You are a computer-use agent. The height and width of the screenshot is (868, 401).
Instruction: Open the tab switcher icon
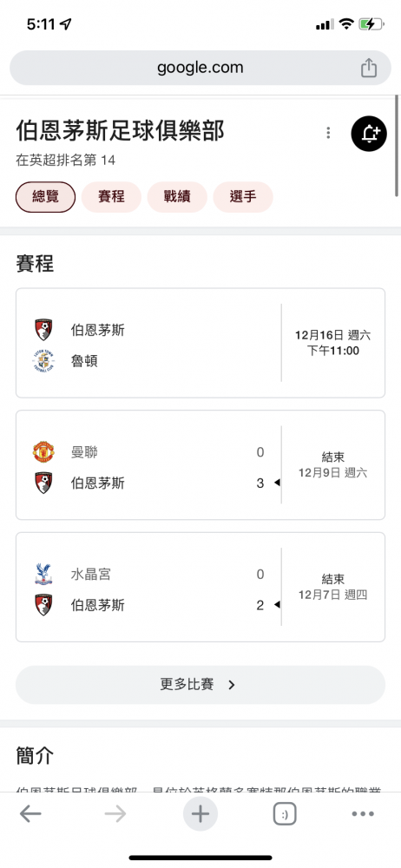pos(285,814)
